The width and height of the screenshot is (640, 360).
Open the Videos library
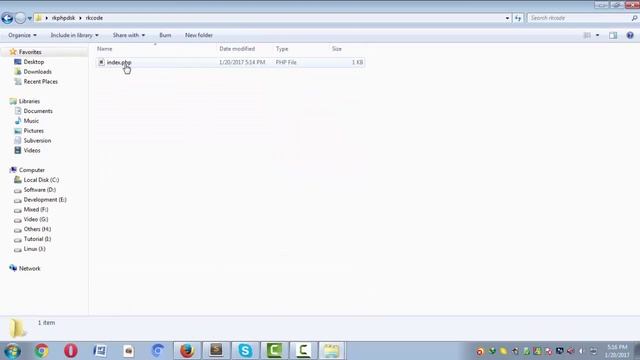(x=32, y=150)
